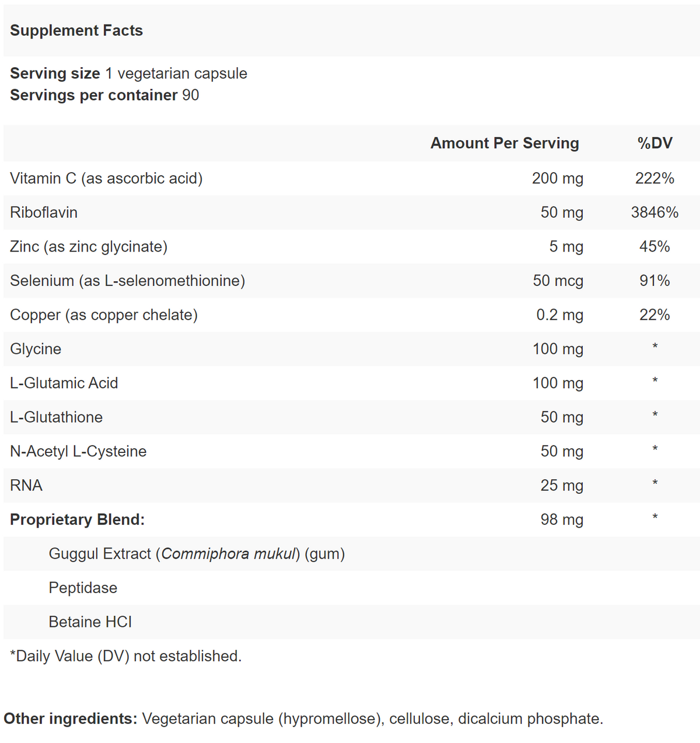Click the Proprietary Blend label

tap(77, 519)
